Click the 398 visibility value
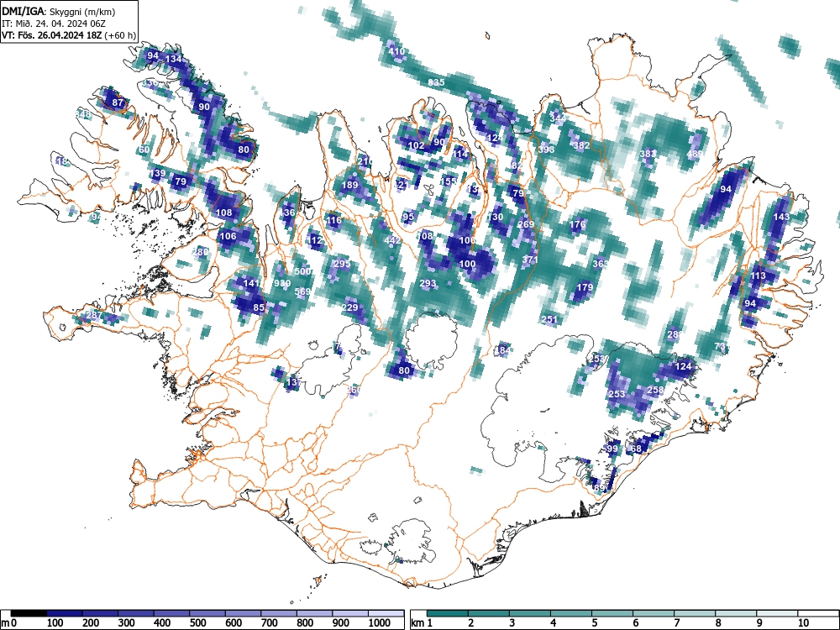Screen dimensions: 840x630 coord(546,150)
